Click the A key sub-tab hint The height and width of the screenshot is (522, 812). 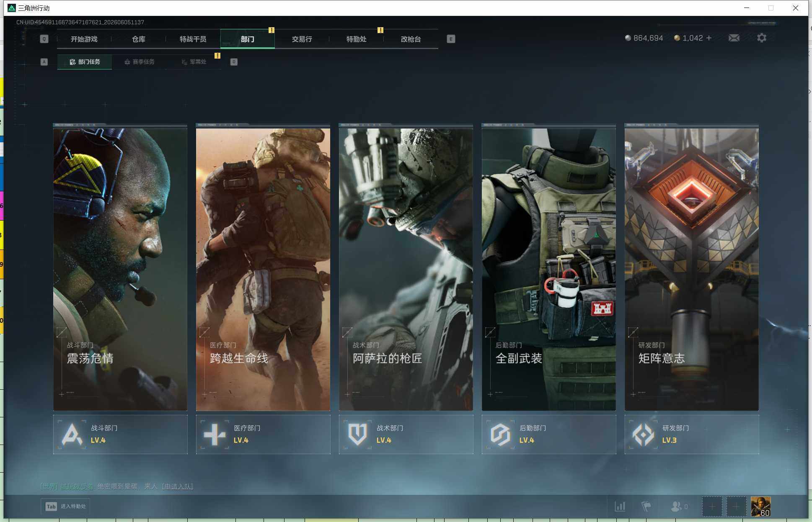(x=44, y=62)
